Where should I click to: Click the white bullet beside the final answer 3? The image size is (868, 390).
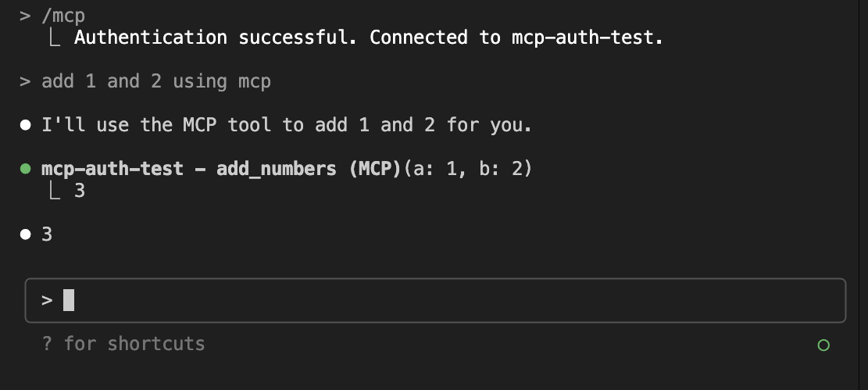click(26, 234)
